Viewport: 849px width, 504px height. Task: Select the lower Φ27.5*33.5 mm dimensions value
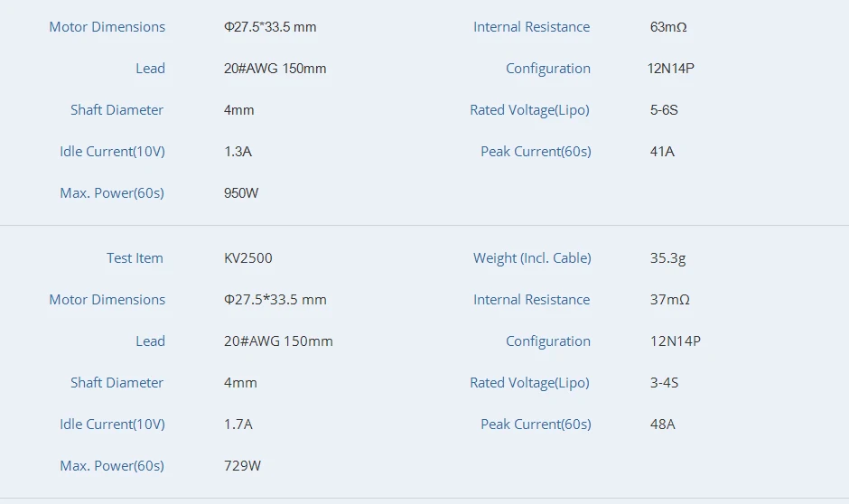click(x=275, y=299)
